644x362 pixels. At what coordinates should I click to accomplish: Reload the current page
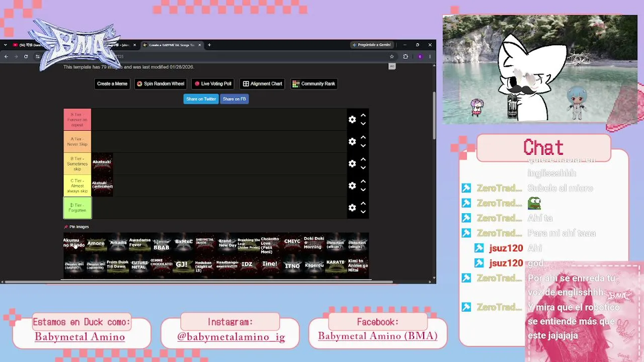click(26, 57)
